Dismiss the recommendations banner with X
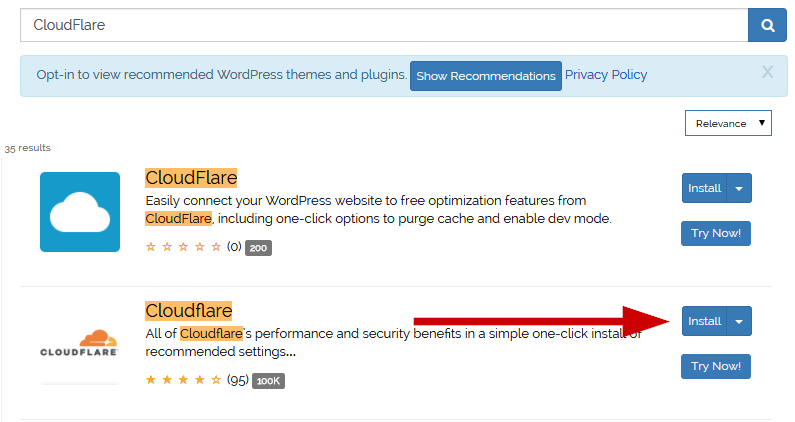 click(767, 72)
